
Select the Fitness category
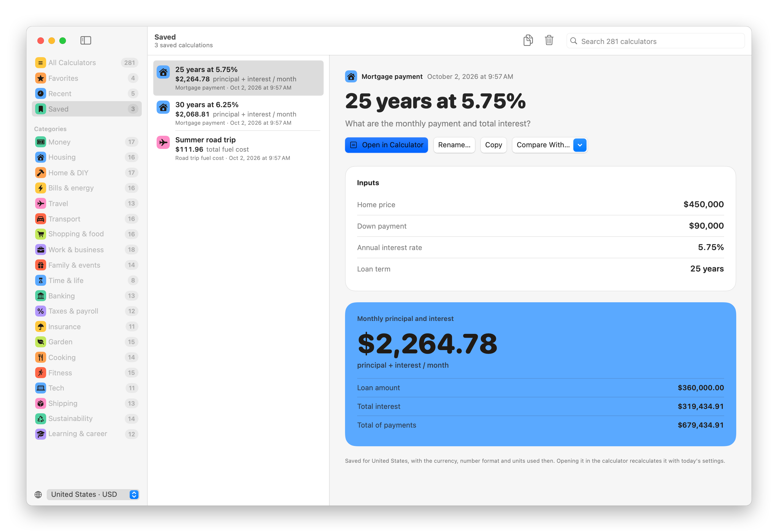click(x=87, y=373)
